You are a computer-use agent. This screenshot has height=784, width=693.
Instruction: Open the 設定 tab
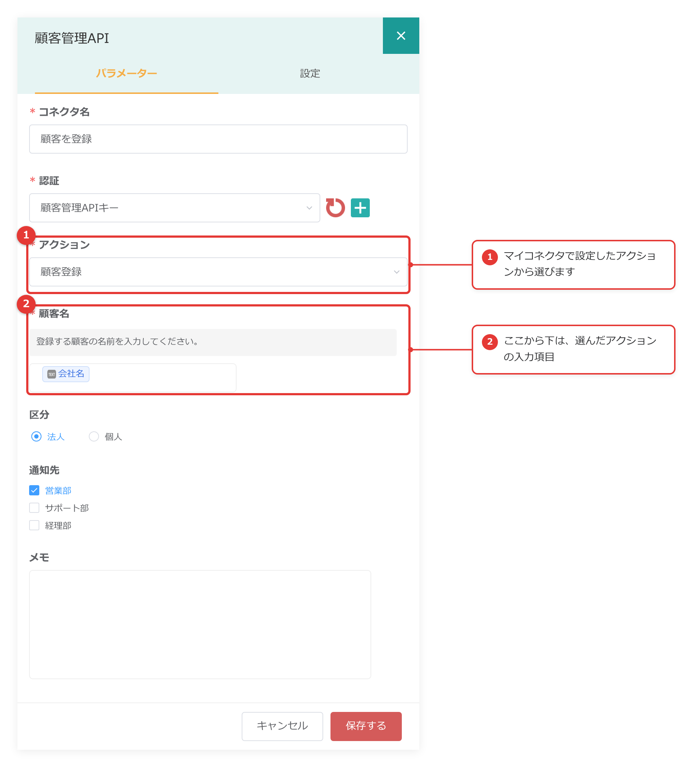coord(310,73)
